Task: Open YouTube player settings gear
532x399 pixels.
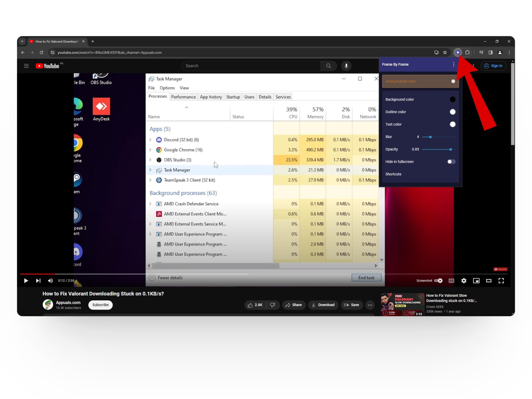Action: click(x=464, y=281)
